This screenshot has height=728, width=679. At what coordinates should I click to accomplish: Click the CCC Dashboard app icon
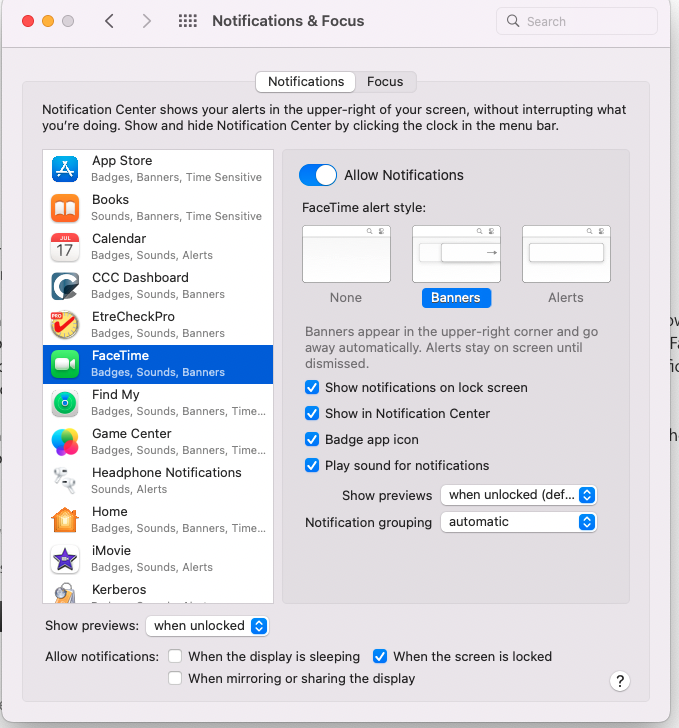(65, 286)
